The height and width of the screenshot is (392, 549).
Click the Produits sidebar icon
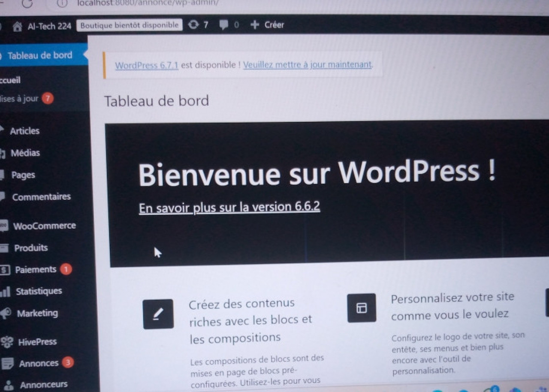pyautogui.click(x=4, y=248)
